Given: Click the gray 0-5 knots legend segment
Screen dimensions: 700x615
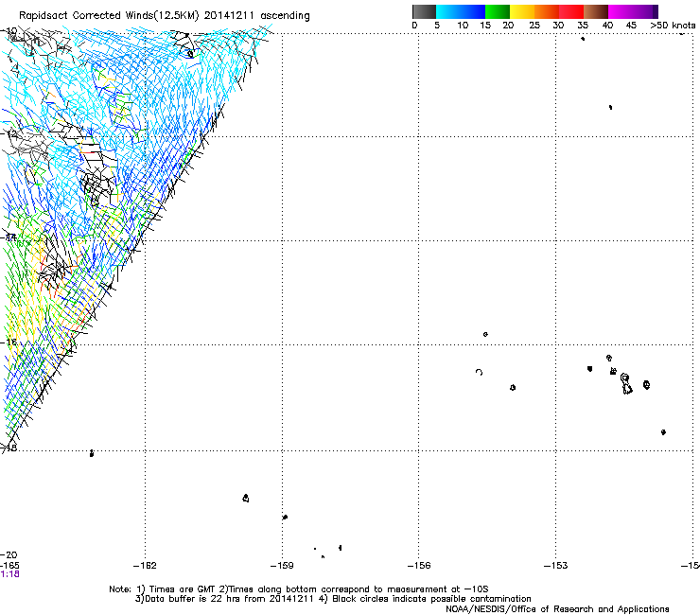Looking at the screenshot, I should coord(424,11).
